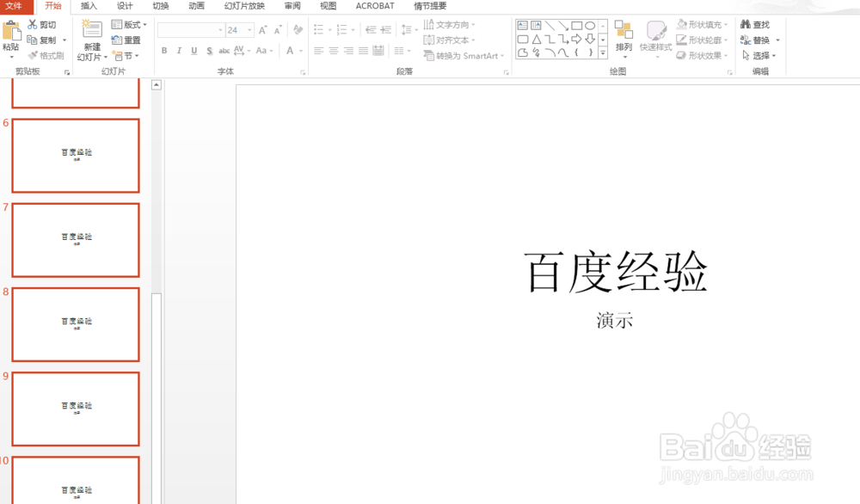Select the triangle shape in gallery
The width and height of the screenshot is (860, 504).
pyautogui.click(x=536, y=39)
